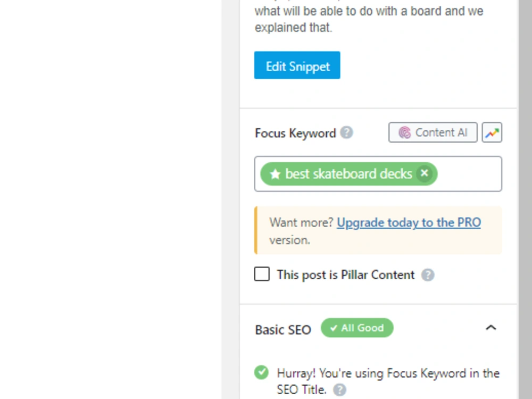
Task: Enable the Pillar Content checkbox
Action: tap(262, 274)
